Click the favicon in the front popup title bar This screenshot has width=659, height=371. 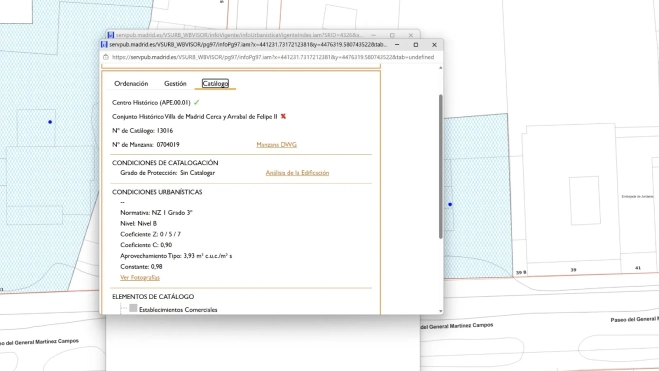pos(104,45)
